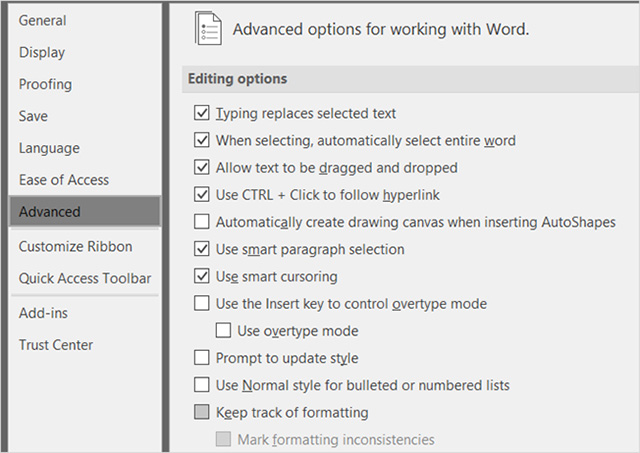Enable Insert key to control overtype mode
Screen dimensions: 640x453
pyautogui.click(x=202, y=303)
